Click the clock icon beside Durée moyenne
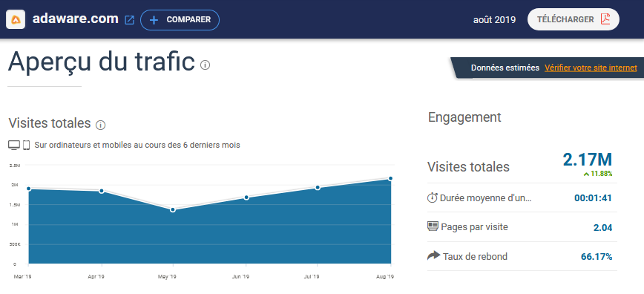This screenshot has height=294, width=644. pos(433,197)
